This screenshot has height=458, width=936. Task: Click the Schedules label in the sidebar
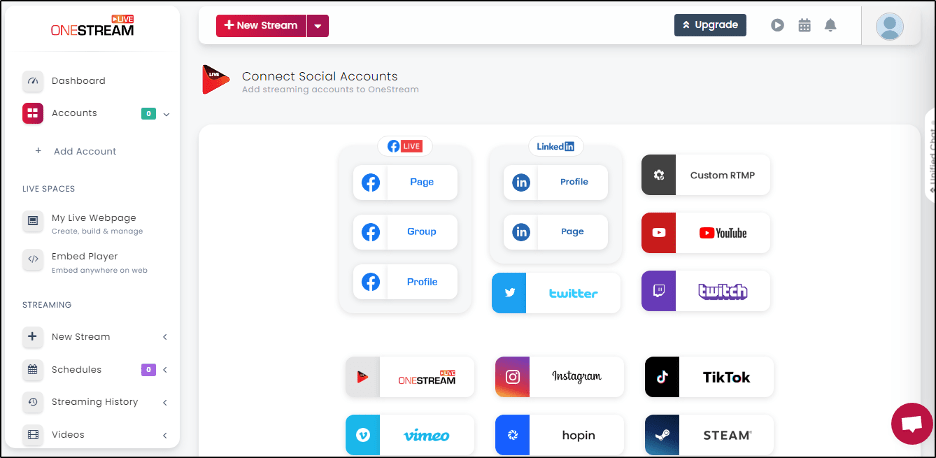pos(76,370)
